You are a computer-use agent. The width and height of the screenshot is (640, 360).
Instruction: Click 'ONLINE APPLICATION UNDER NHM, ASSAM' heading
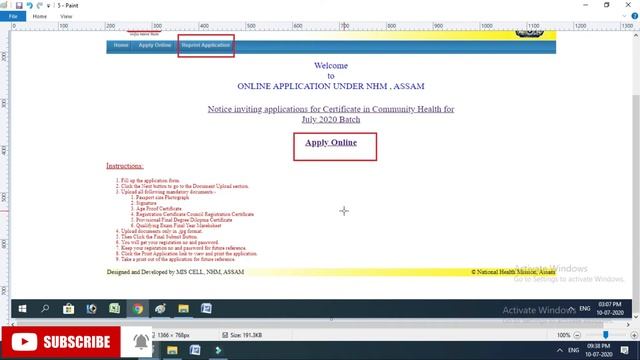331,86
